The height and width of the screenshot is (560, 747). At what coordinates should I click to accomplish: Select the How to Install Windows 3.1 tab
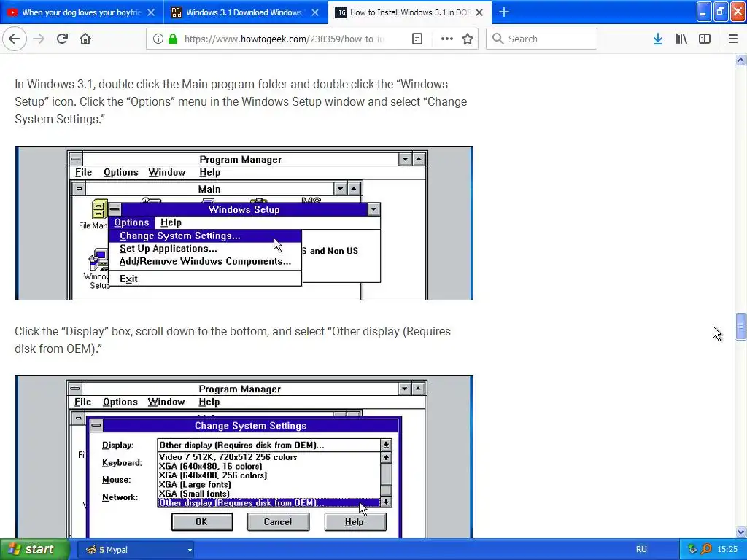coord(410,12)
